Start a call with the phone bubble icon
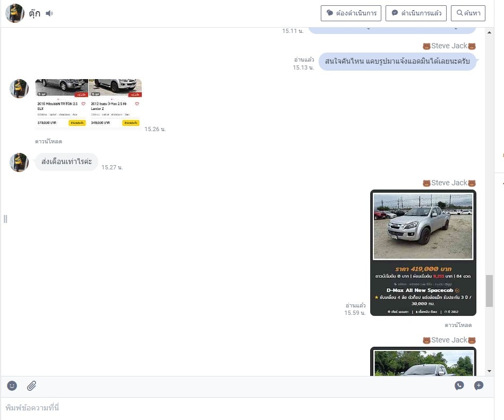 459,386
